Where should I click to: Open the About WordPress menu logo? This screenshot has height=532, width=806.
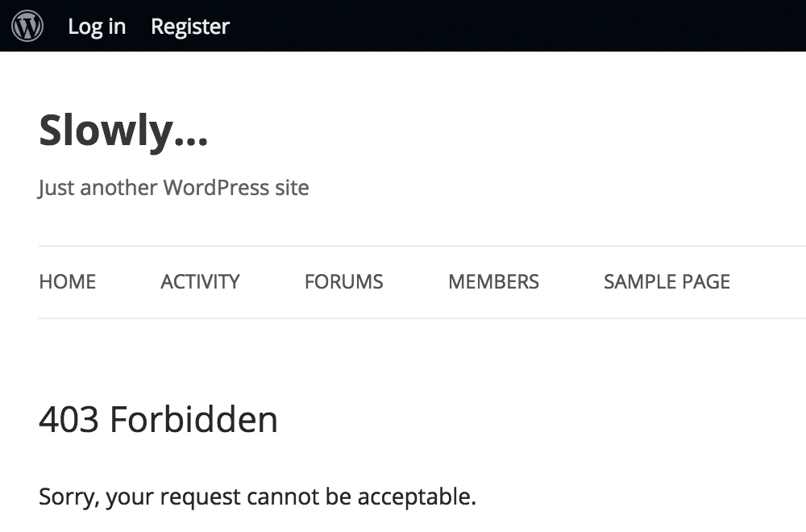coord(27,26)
